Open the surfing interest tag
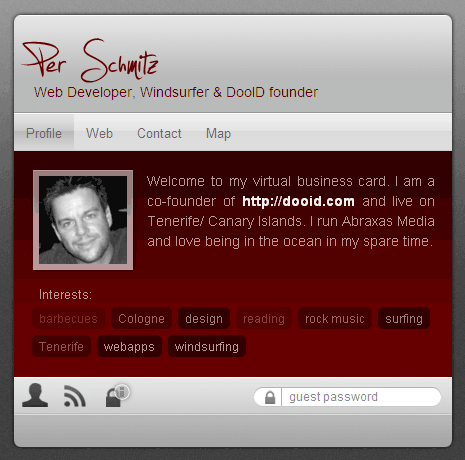This screenshot has width=465, height=460. (404, 319)
